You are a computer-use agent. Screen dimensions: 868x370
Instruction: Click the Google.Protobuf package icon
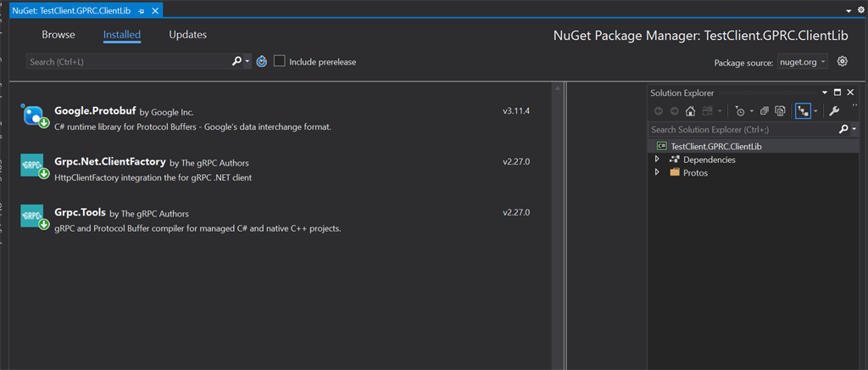pos(34,115)
